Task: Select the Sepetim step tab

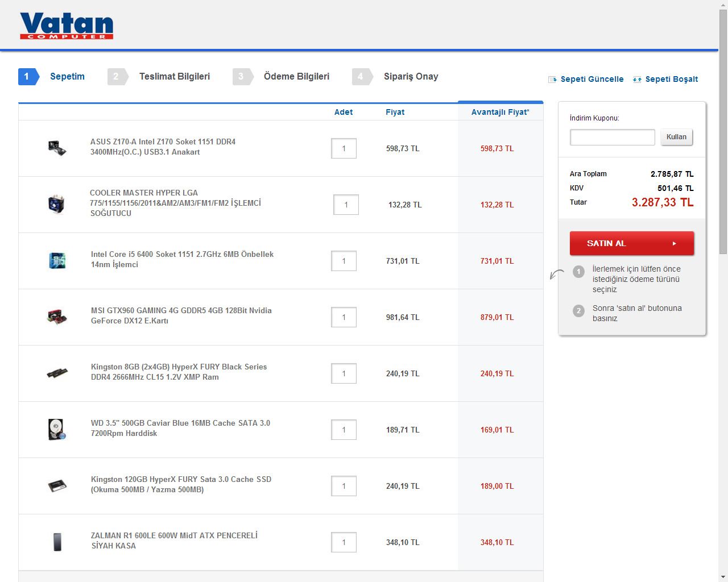Action: [52, 77]
